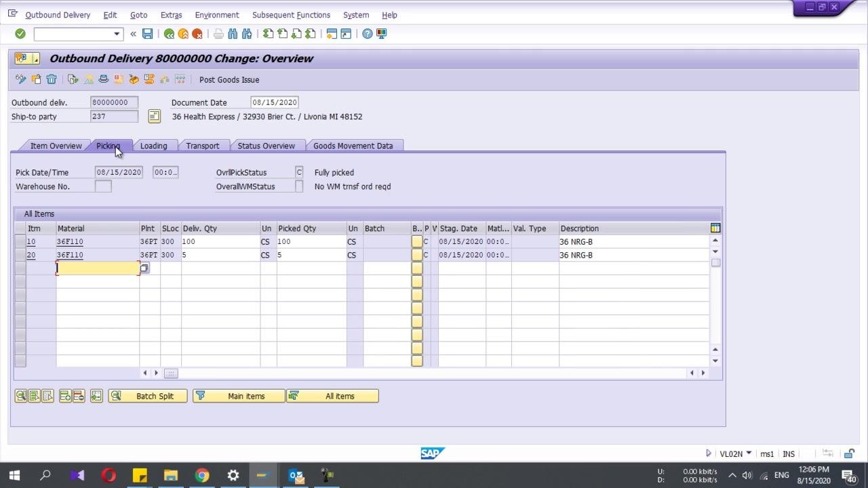Click Post Goods Issue button
This screenshot has width=868, height=488.
(x=229, y=79)
